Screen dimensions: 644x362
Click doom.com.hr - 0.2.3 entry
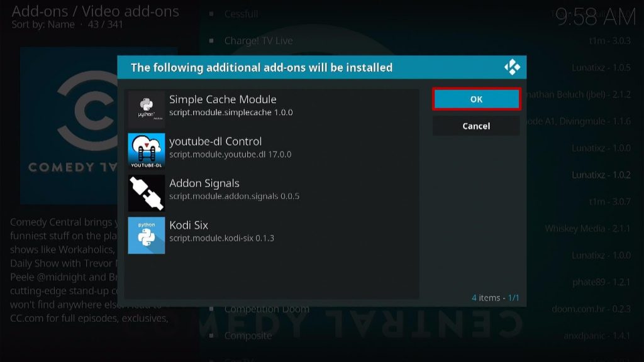click(591, 309)
